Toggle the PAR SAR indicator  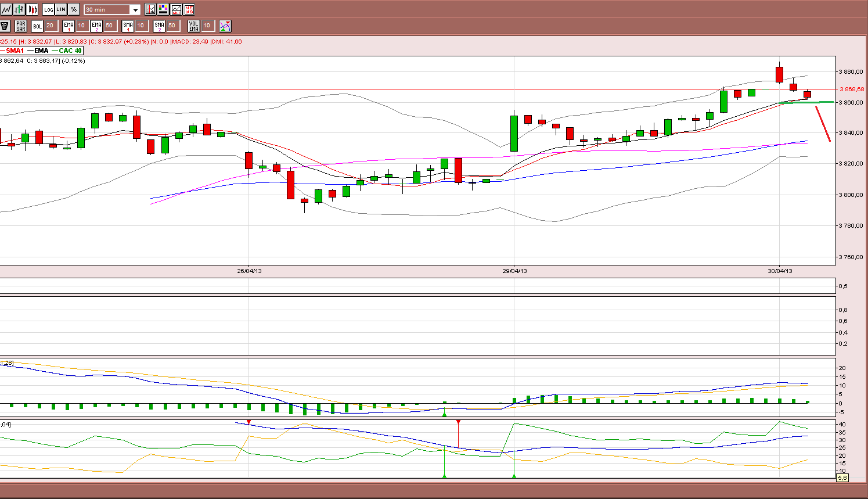coord(21,26)
